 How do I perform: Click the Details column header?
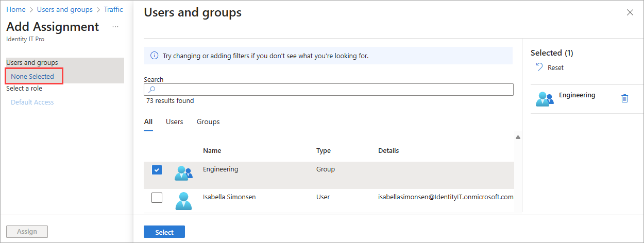[388, 151]
